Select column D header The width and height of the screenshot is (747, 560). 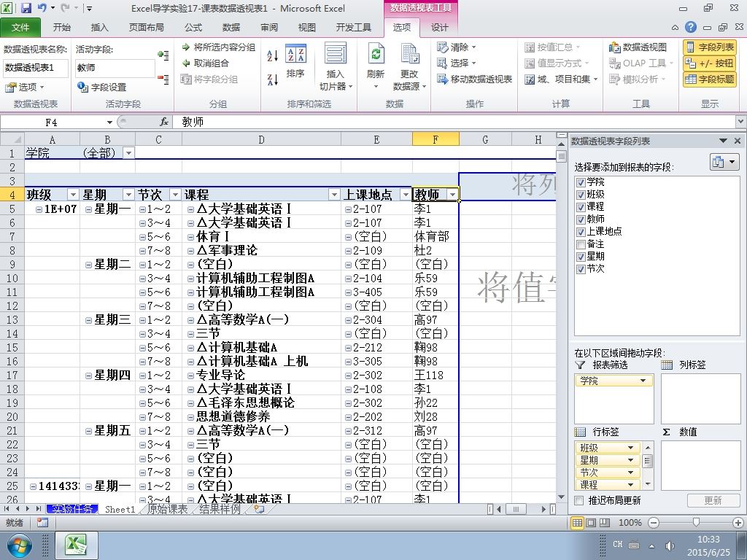click(x=261, y=139)
